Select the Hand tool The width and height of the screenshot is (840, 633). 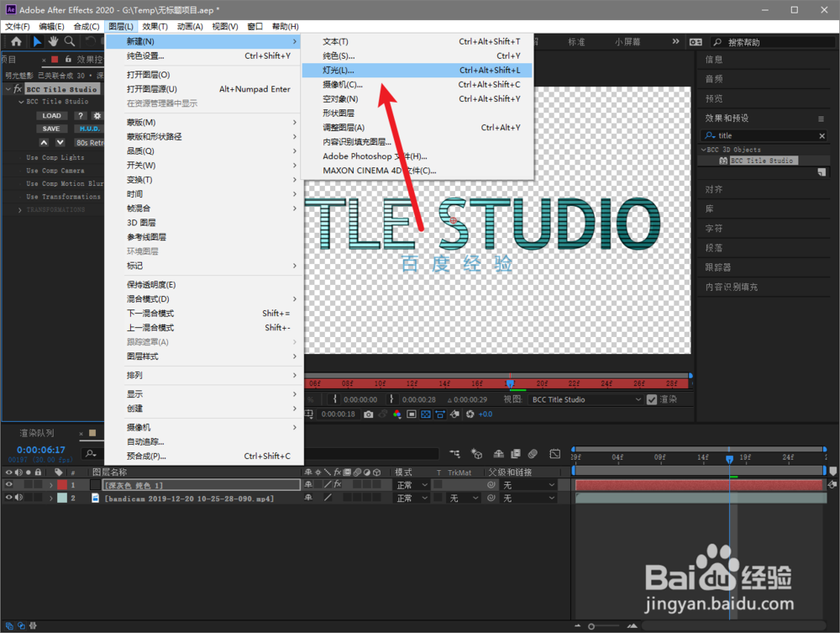point(53,41)
